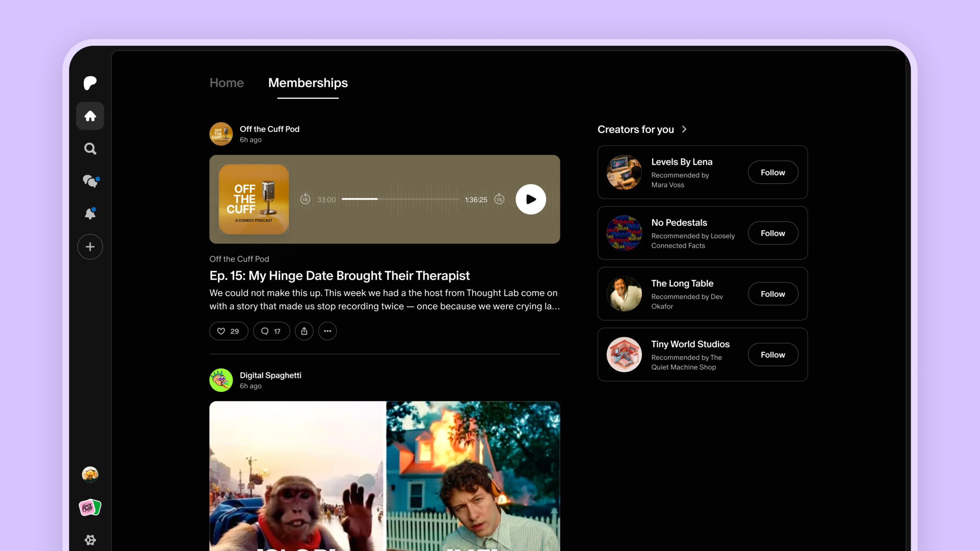980x551 pixels.
Task: Open No Pedestals creator avatar
Action: click(x=624, y=233)
